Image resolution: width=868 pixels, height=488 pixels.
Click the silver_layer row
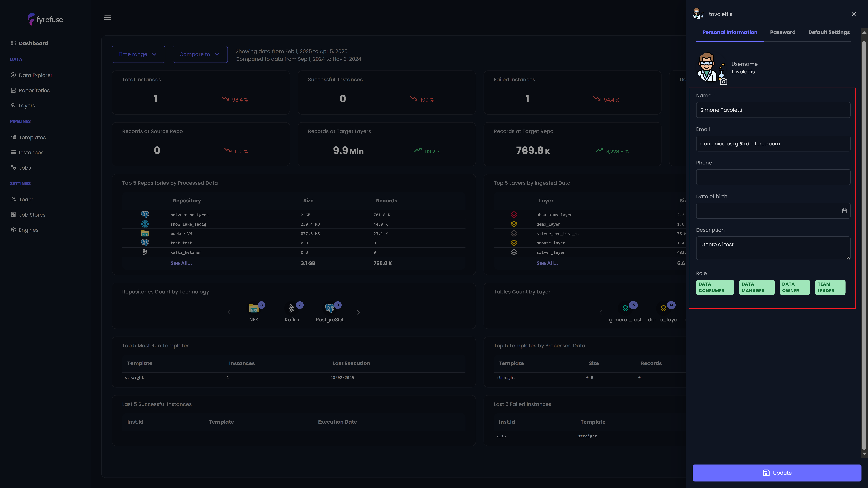[590, 252]
